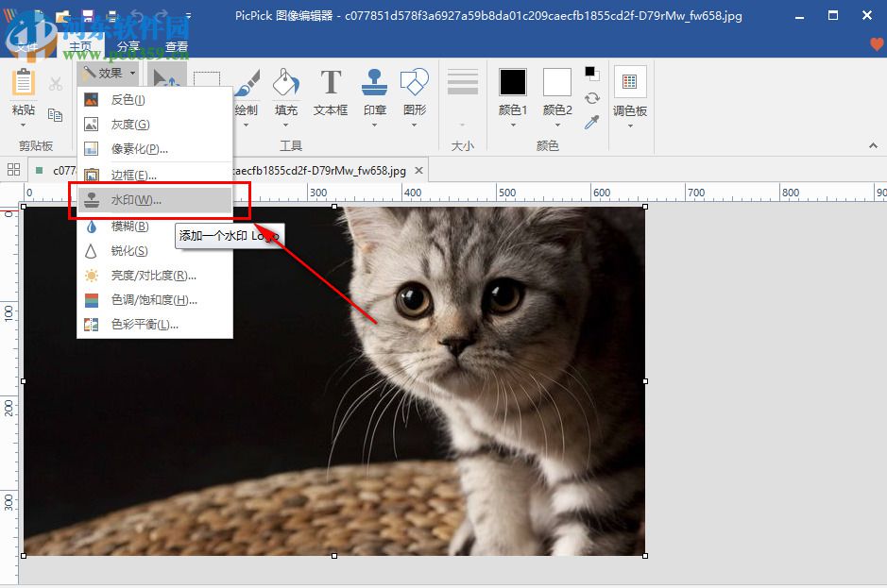Expand the 绘制 dropdown arrow
The image size is (887, 588).
(247, 125)
